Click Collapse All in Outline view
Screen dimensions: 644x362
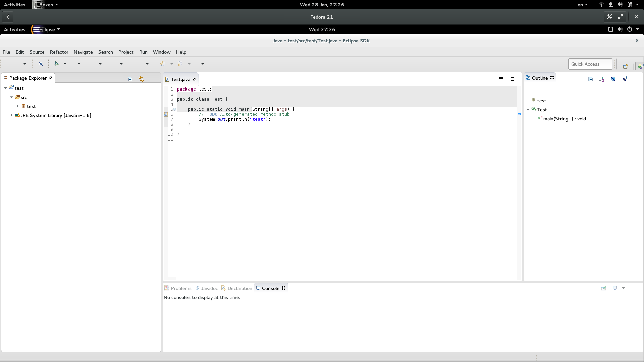click(x=591, y=79)
